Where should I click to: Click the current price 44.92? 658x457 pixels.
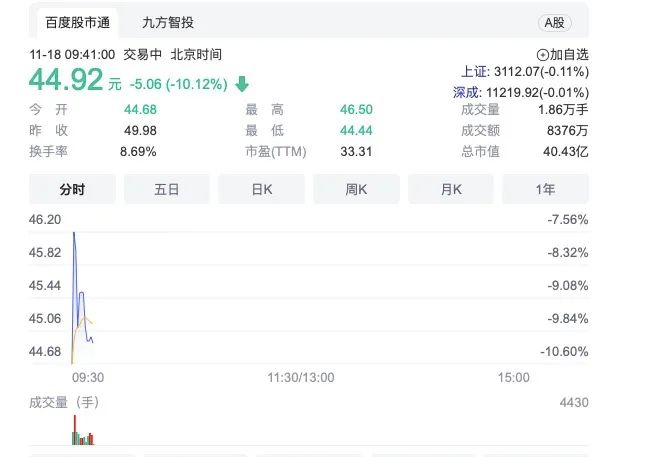(x=66, y=80)
